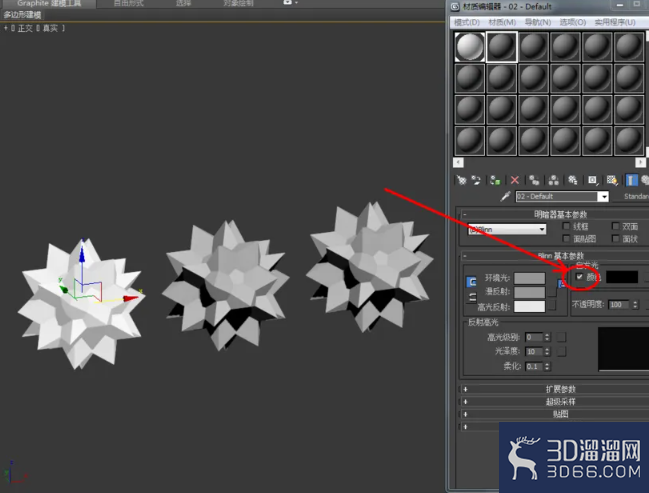The height and width of the screenshot is (493, 649).
Task: Click the Put Material to Scene icon
Action: point(476,180)
